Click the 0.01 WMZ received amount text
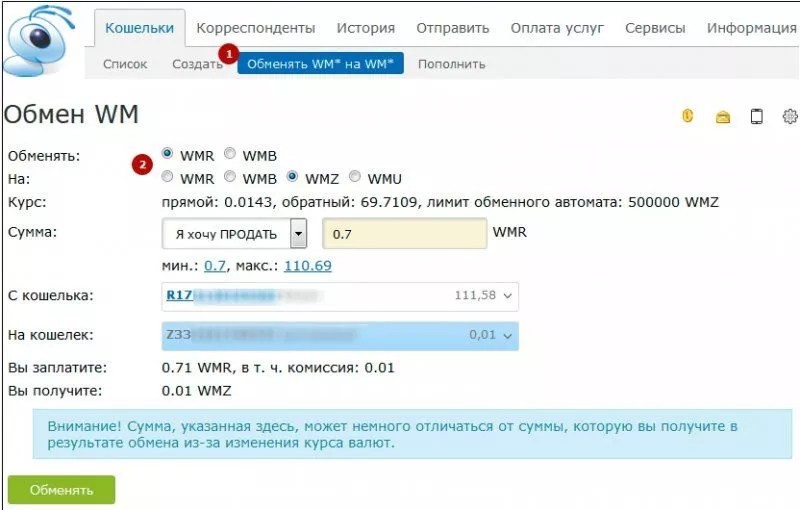This screenshot has width=800, height=510. [x=196, y=391]
